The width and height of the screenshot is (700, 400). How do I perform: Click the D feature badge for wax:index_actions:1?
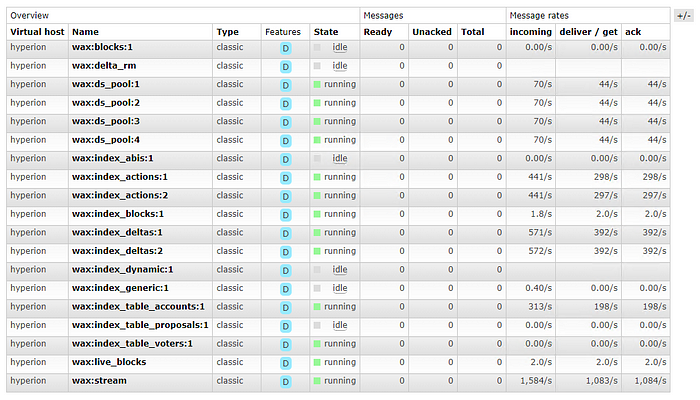click(x=286, y=178)
